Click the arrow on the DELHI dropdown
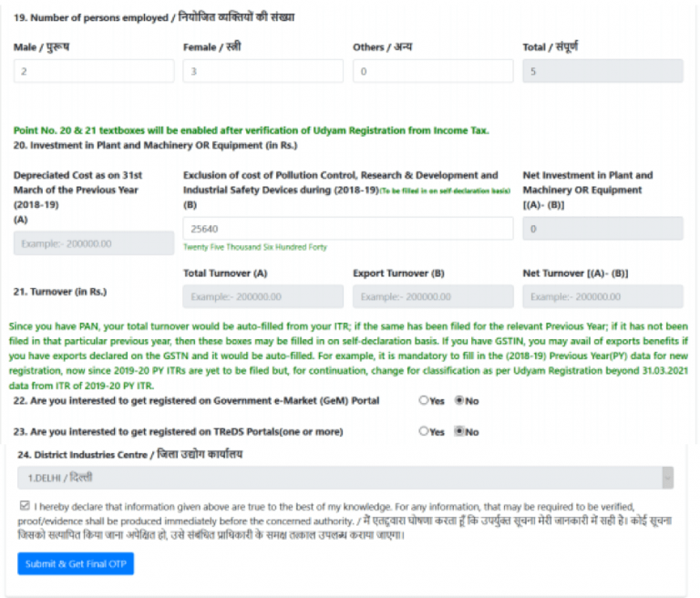This screenshot has width=700, height=598. [x=668, y=478]
